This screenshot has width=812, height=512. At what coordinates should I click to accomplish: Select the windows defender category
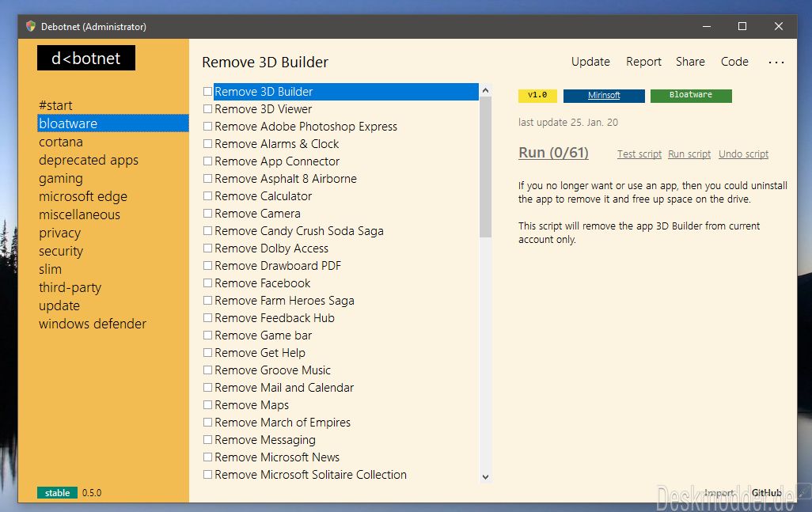pos(93,324)
